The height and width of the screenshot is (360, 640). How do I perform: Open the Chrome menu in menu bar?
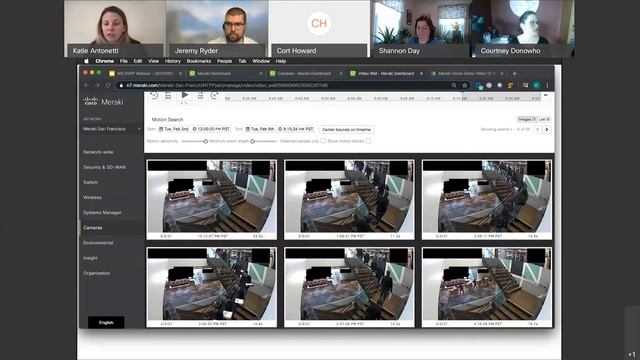pyautogui.click(x=104, y=61)
